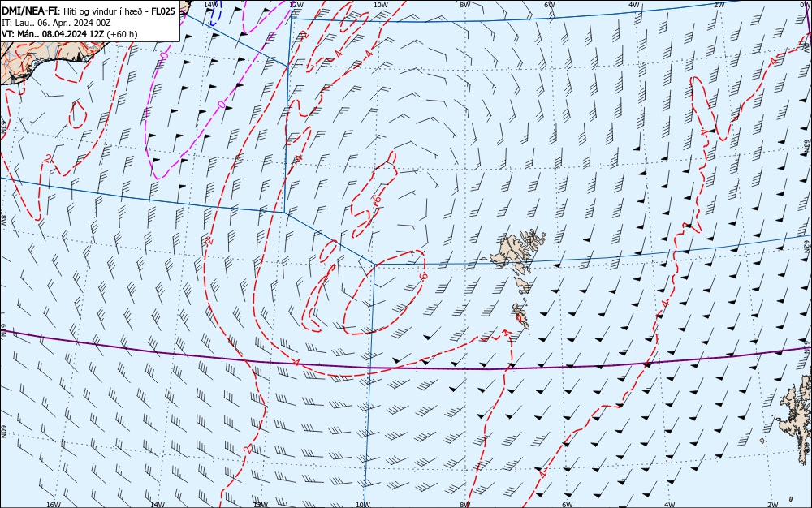Click the chart title 'Hiti og vindur í hæð - FL025'
The width and height of the screenshot is (812, 508).
click(119, 11)
